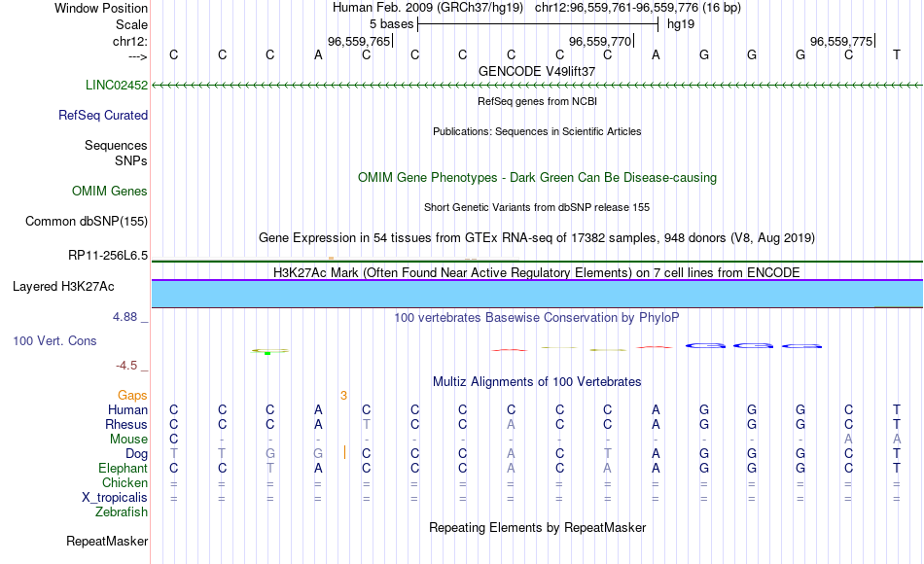Click the Dog alignment row label

[x=137, y=454]
